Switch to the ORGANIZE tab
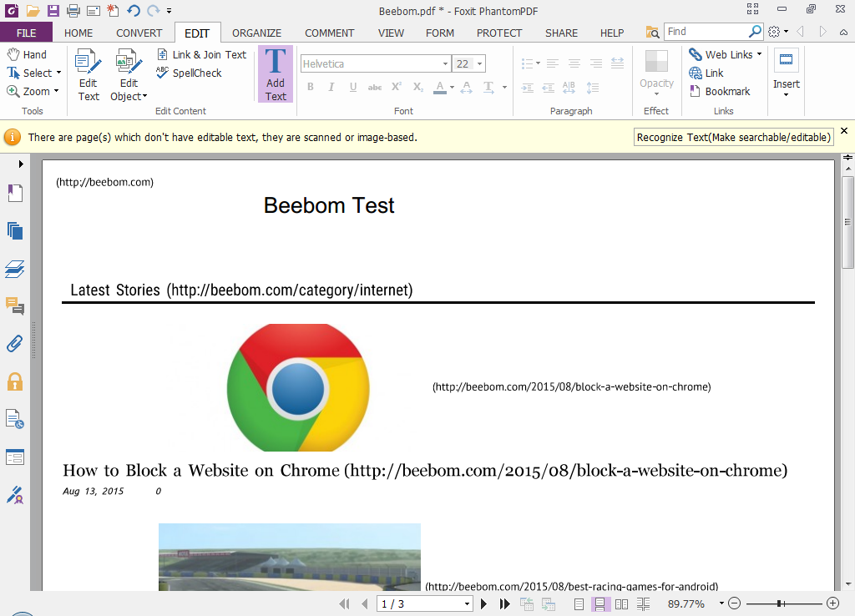Image resolution: width=855 pixels, height=616 pixels. click(257, 33)
